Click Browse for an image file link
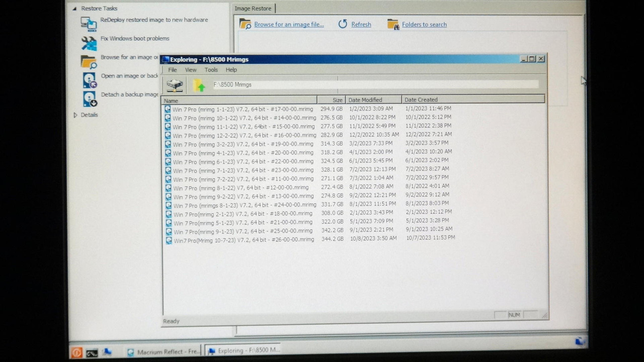 pyautogui.click(x=289, y=24)
